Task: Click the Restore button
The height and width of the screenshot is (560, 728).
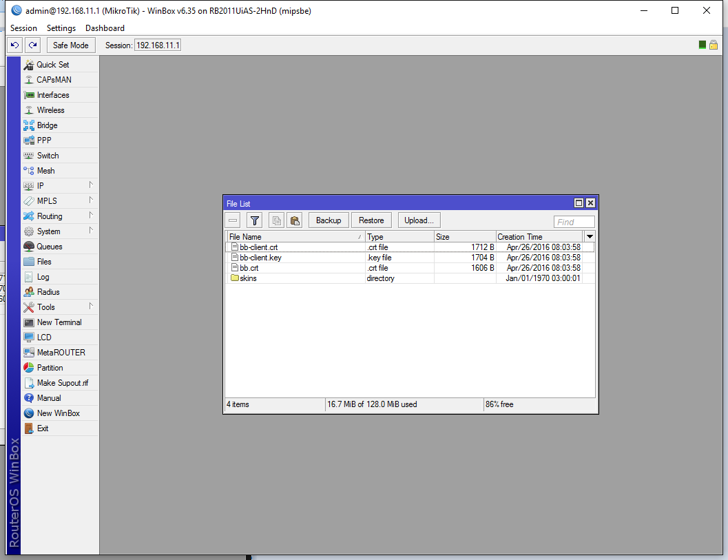Action: [371, 220]
